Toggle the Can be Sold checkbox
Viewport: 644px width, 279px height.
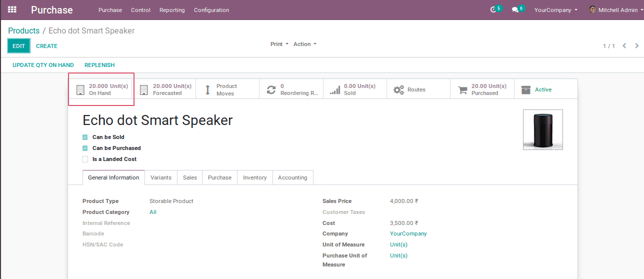[85, 137]
